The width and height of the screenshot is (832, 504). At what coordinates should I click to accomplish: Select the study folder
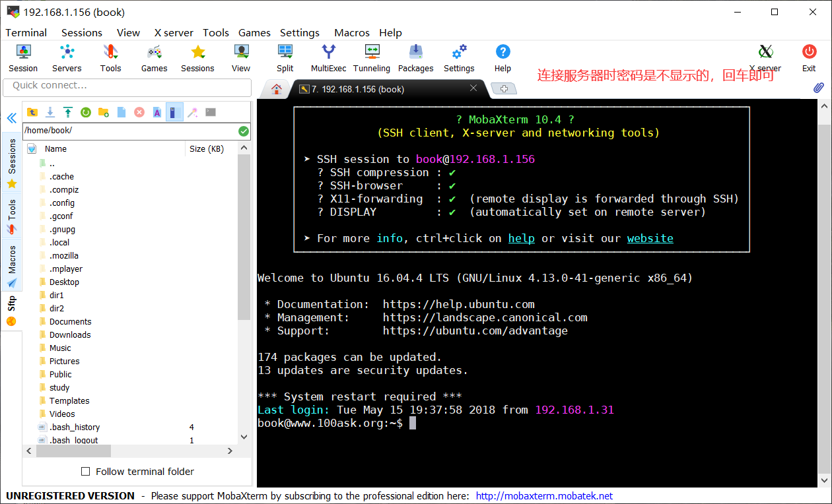click(59, 387)
